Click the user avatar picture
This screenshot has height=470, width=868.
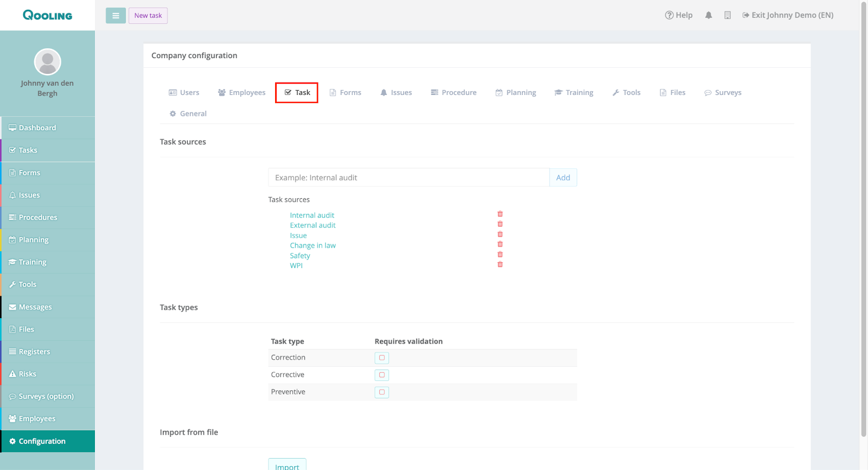pyautogui.click(x=48, y=62)
